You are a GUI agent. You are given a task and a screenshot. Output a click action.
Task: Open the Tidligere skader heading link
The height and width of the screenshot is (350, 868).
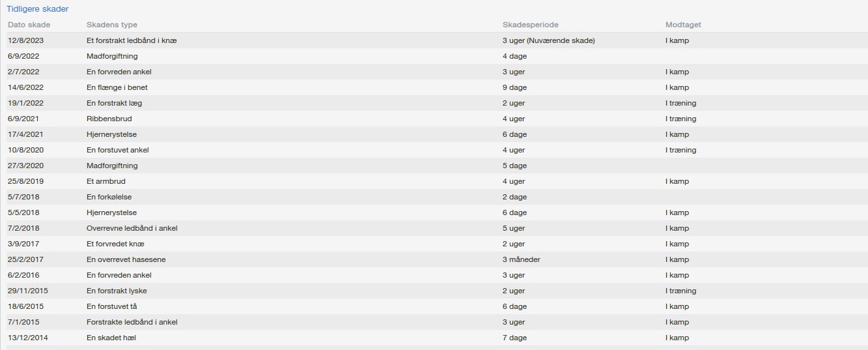(37, 9)
